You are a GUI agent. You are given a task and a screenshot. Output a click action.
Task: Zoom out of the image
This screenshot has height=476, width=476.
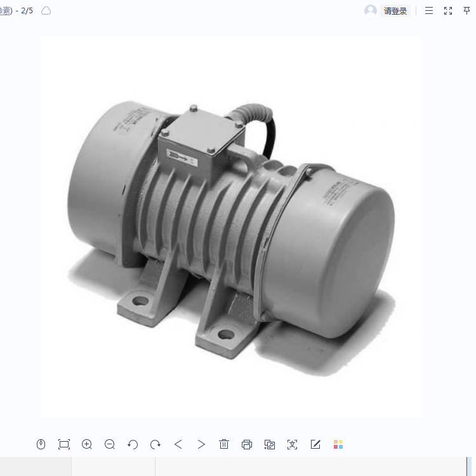pyautogui.click(x=110, y=444)
